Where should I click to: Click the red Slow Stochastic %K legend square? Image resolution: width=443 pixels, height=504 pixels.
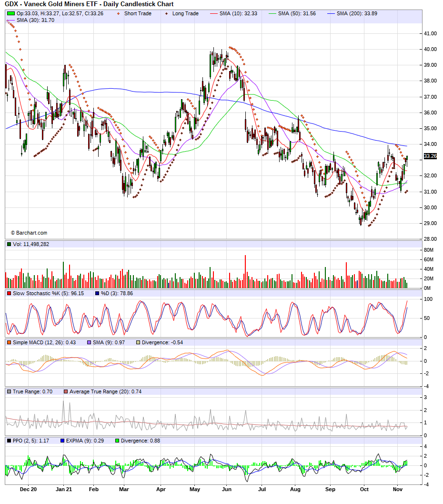pyautogui.click(x=9, y=293)
